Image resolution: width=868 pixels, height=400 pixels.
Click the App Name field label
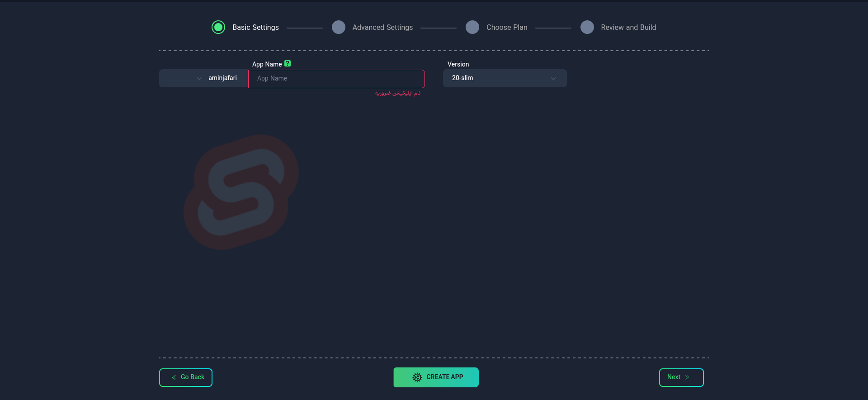click(267, 64)
